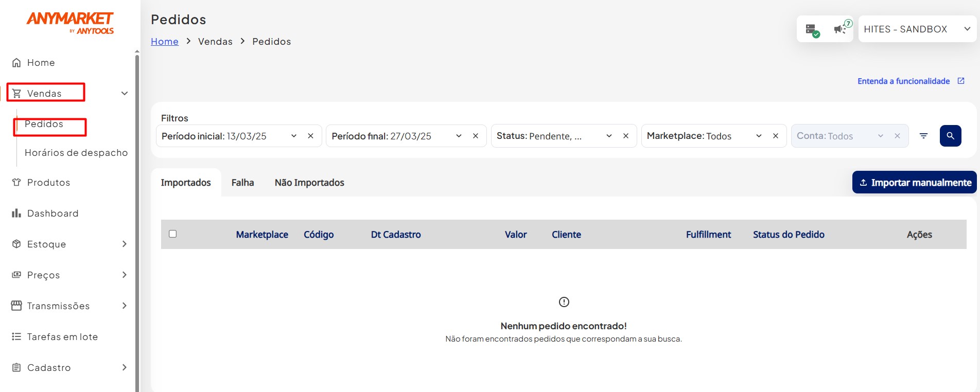Click the Cadastro clipboard icon
980x392 pixels.
16,367
